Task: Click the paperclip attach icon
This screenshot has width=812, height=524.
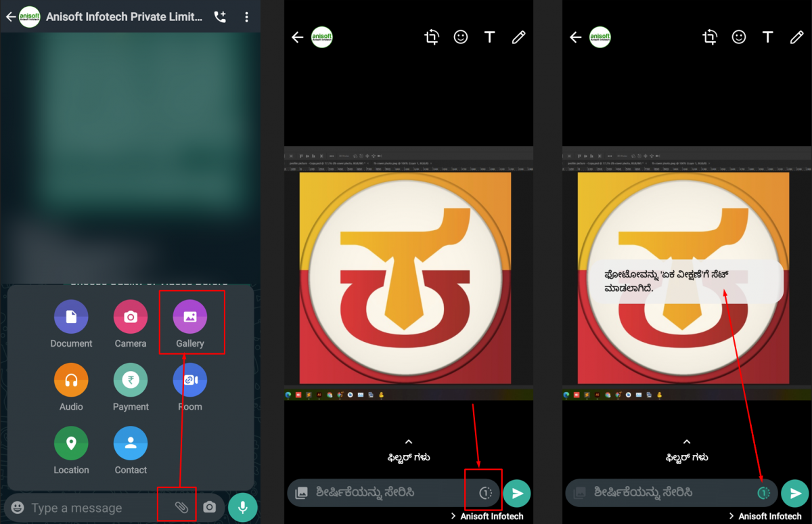Action: point(181,507)
